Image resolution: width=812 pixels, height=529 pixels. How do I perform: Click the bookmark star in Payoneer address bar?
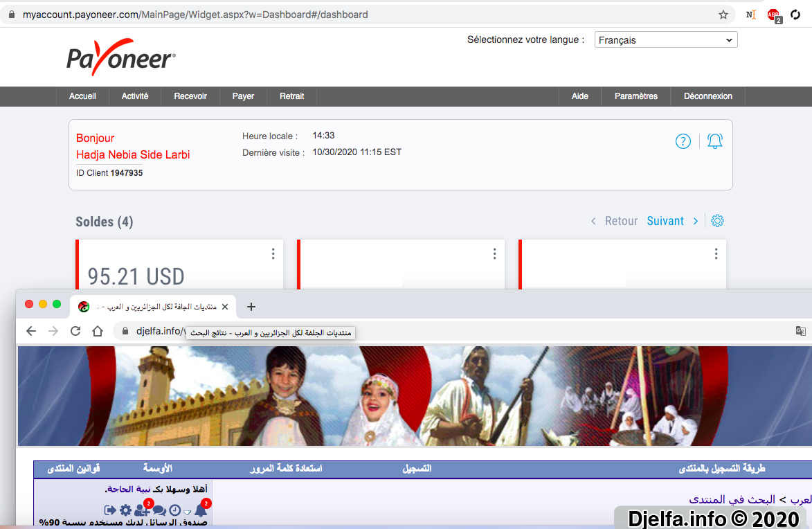pos(723,15)
